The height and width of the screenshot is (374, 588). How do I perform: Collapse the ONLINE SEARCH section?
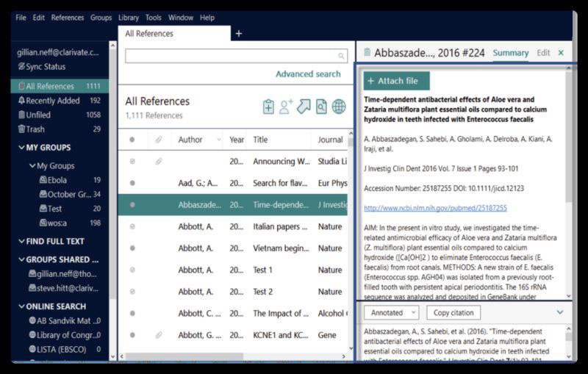(x=22, y=306)
